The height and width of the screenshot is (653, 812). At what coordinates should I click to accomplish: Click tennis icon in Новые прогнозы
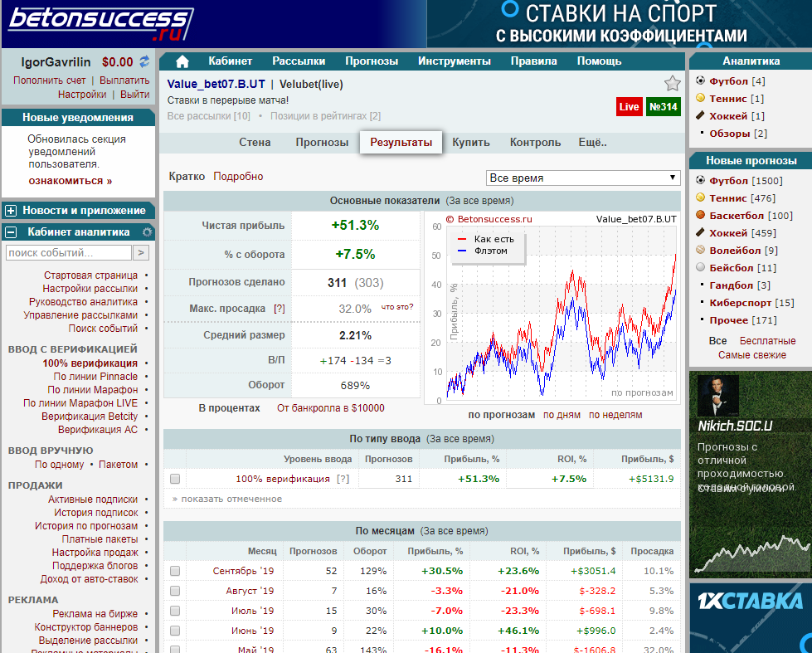(x=700, y=197)
